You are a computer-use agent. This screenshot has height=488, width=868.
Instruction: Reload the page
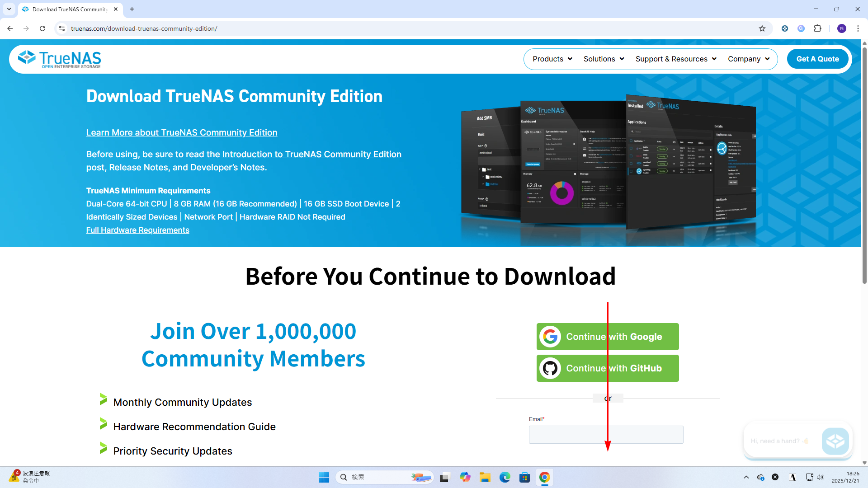pos(42,28)
